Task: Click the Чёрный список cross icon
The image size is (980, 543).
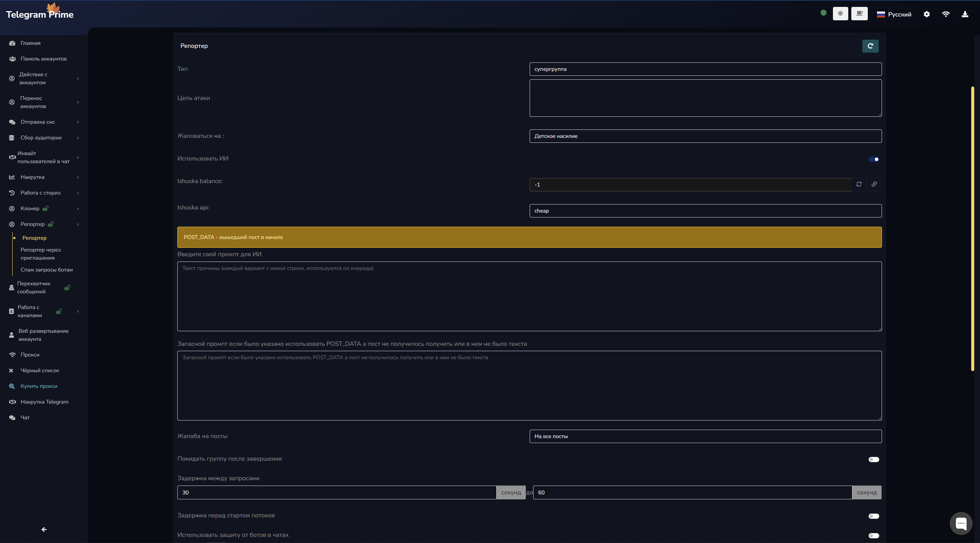Action: [x=11, y=371]
